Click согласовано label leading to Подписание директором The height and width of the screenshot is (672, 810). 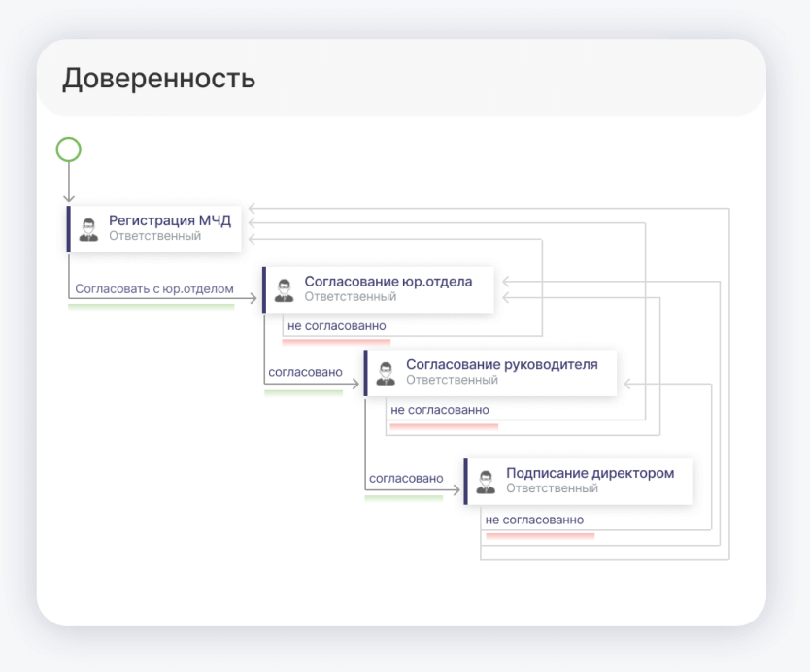[x=406, y=479]
